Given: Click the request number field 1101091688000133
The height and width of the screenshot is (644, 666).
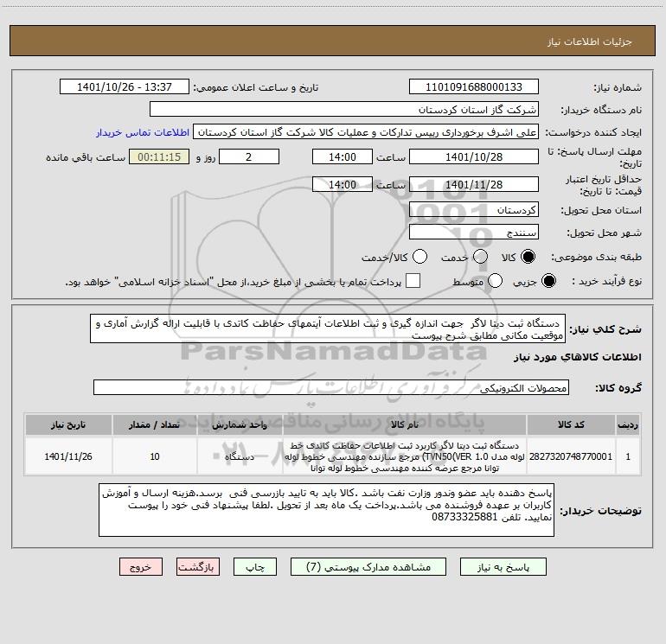Looking at the screenshot, I should 474,87.
